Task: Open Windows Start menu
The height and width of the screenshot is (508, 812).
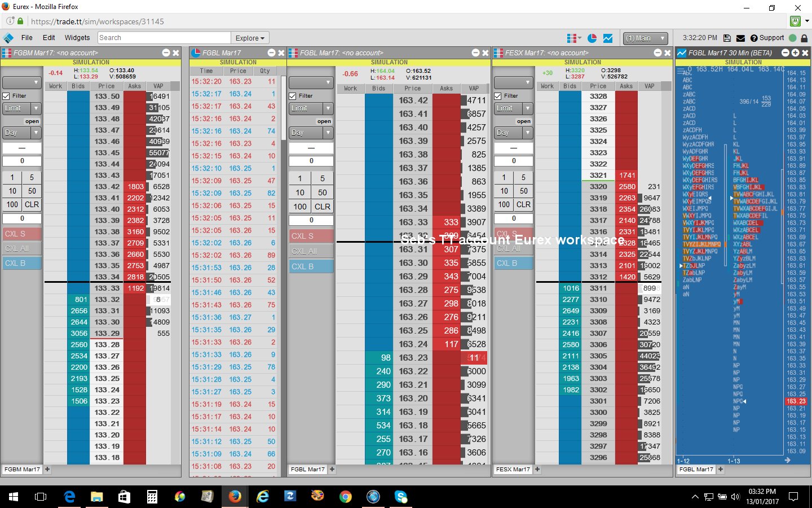Action: (14, 497)
